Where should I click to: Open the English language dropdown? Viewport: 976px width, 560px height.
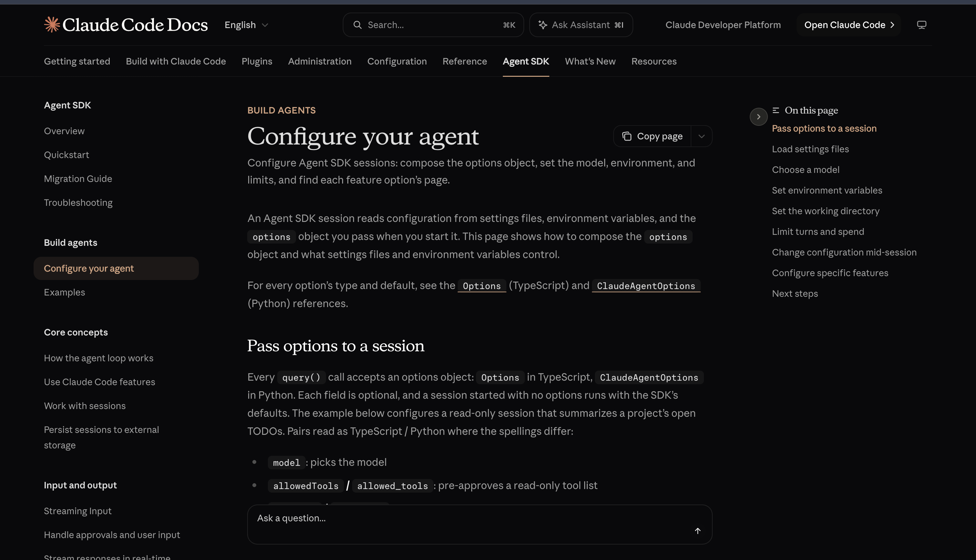click(246, 25)
